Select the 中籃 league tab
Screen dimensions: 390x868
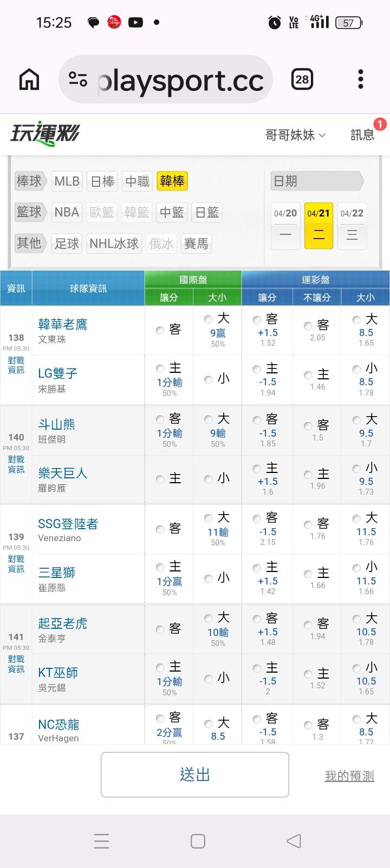click(172, 212)
